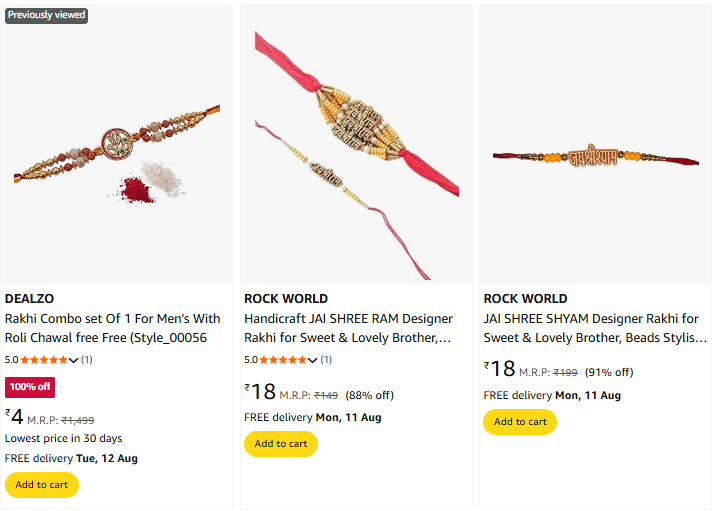
Task: Open the DEALZO star rating icons
Action: (x=43, y=360)
